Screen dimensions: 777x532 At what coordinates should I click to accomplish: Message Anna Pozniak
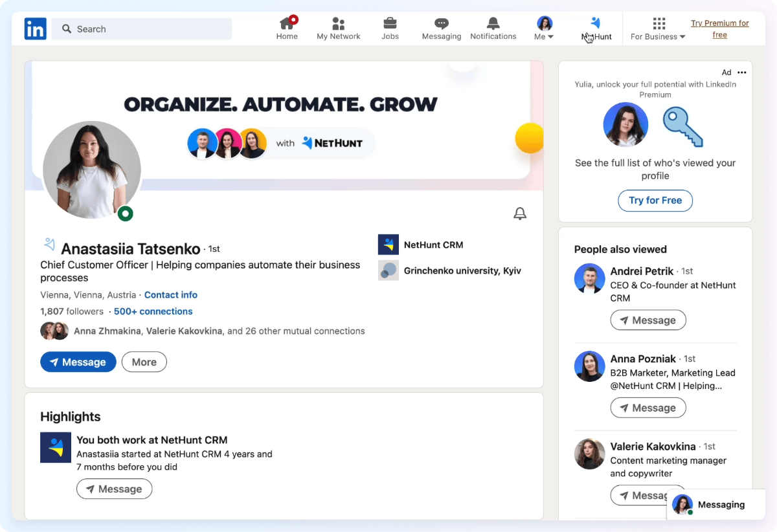[648, 408]
